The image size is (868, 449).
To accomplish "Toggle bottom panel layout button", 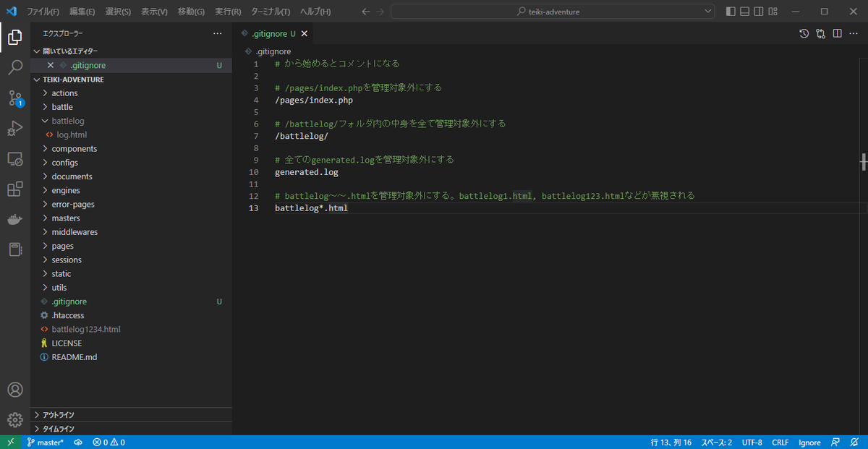I will point(745,12).
